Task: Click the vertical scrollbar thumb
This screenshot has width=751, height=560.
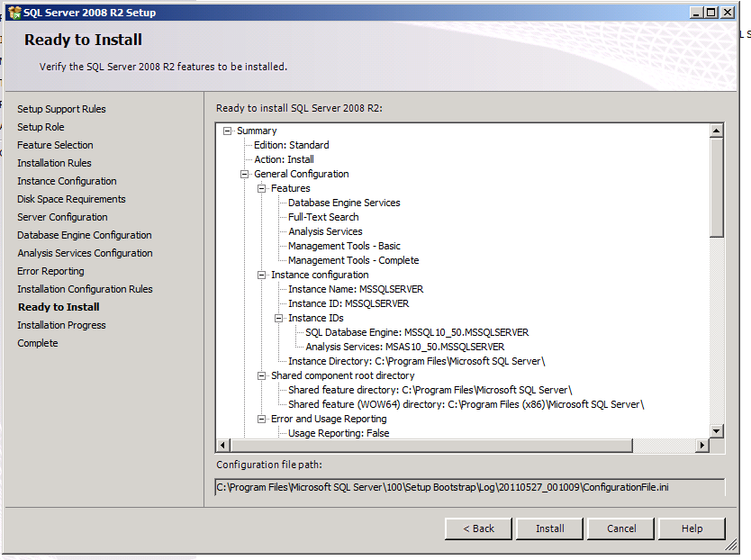Action: coord(717,187)
